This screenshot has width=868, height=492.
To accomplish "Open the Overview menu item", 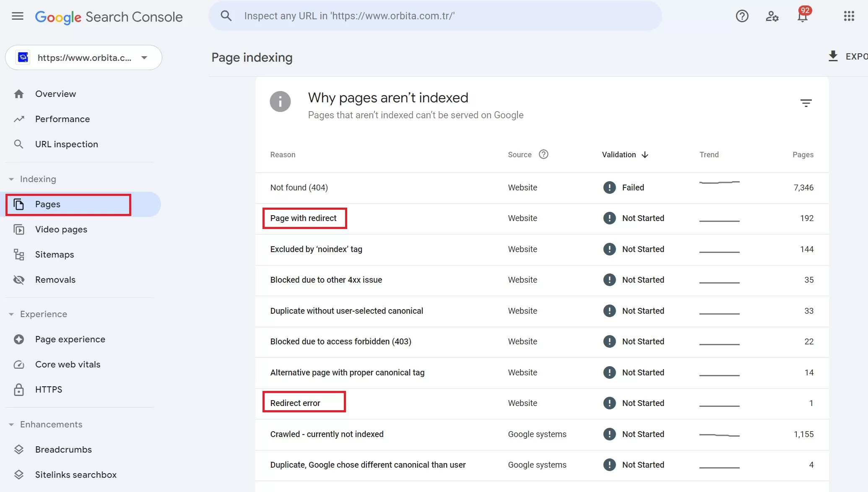I will click(x=81, y=94).
